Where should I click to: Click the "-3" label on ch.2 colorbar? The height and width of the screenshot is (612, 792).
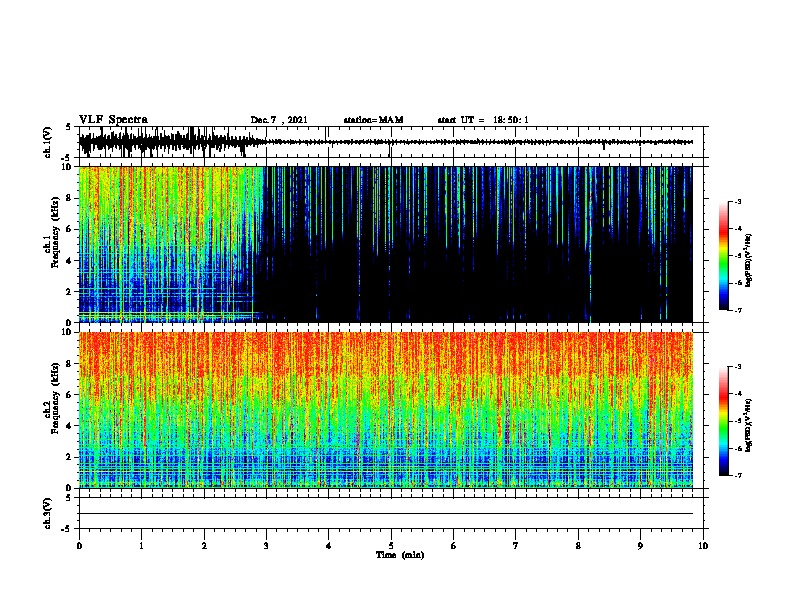(x=737, y=367)
